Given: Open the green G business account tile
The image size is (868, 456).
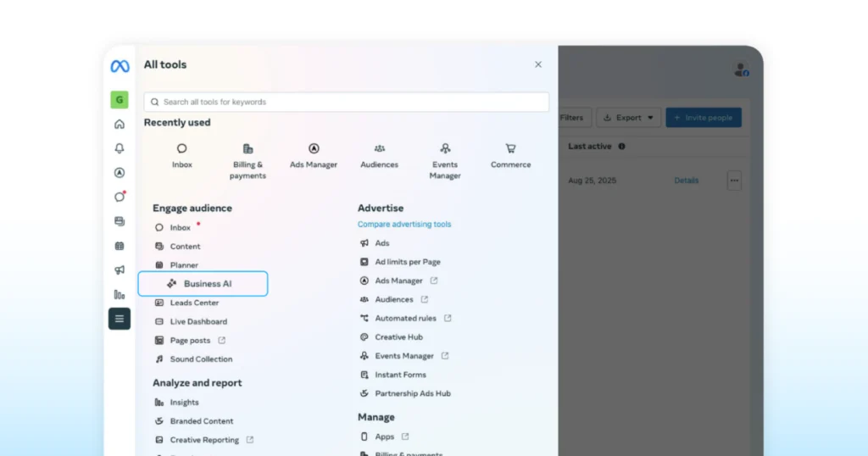Looking at the screenshot, I should [119, 100].
